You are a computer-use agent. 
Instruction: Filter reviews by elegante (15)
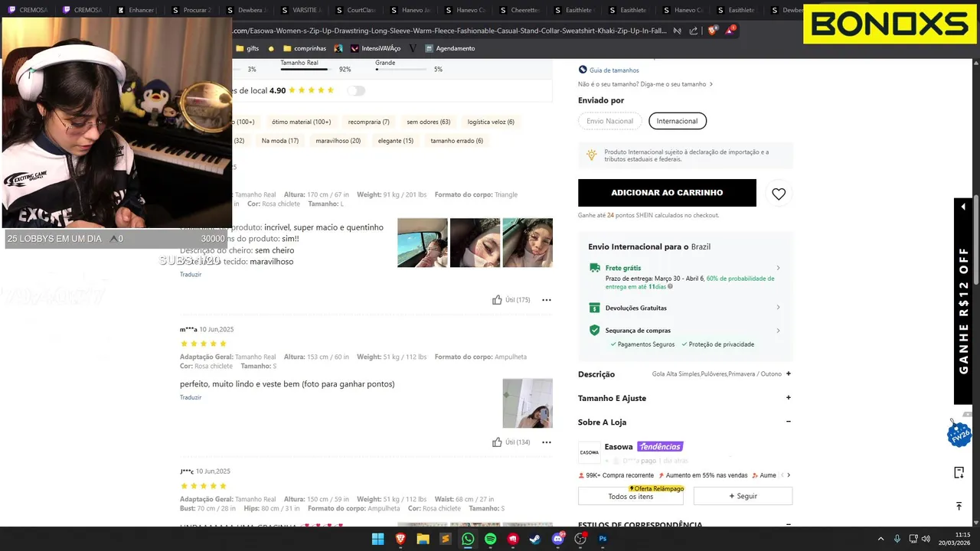coord(396,141)
